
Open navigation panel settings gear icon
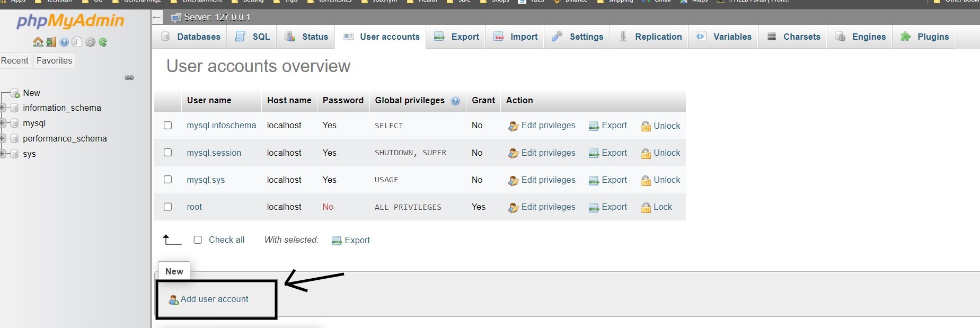90,42
